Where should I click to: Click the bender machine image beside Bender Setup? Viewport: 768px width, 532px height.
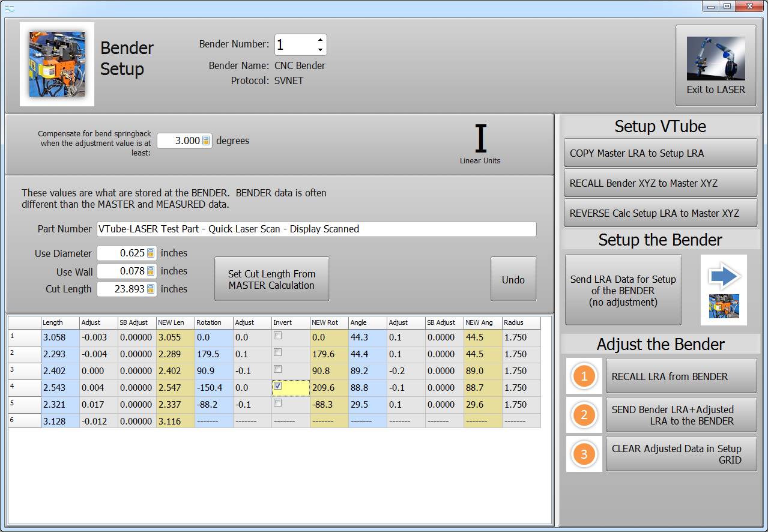(57, 64)
